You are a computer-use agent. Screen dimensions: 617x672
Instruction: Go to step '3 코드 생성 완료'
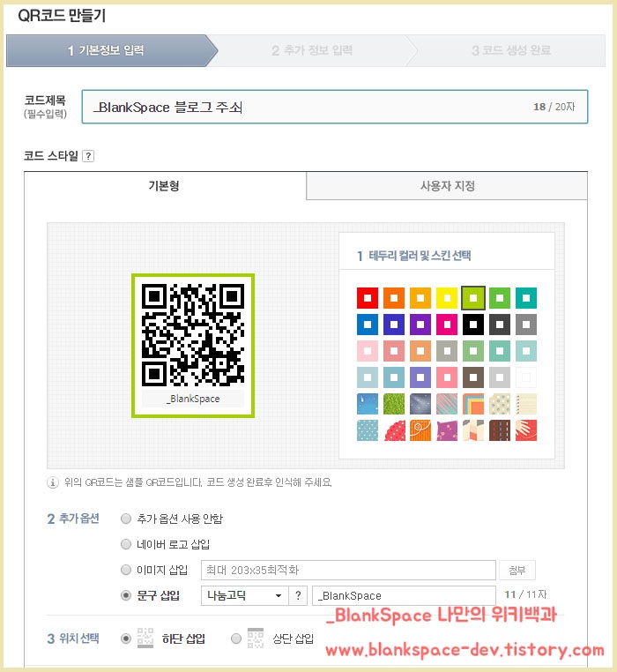(x=510, y=50)
